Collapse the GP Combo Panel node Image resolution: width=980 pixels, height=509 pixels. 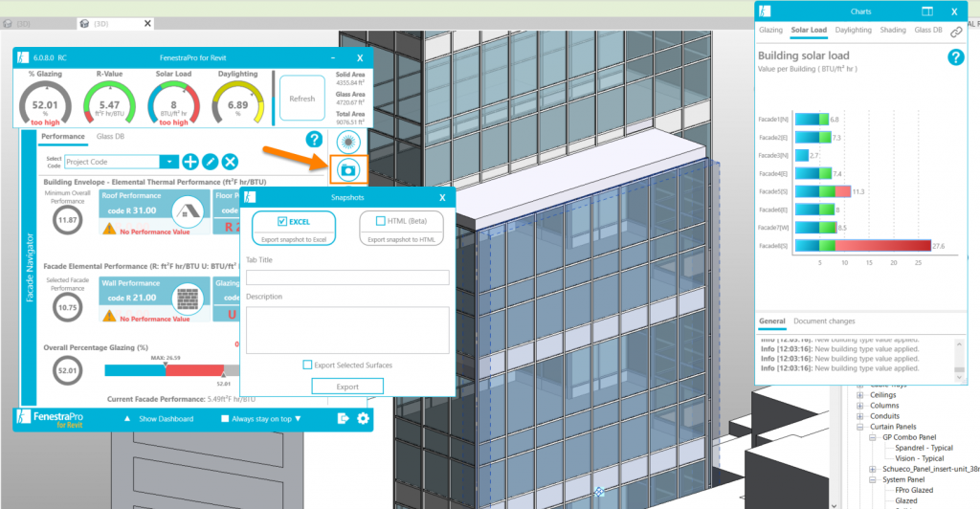[873, 437]
